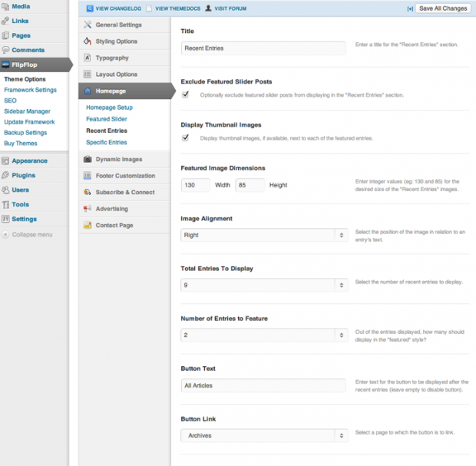476x466 pixels.
Task: Click the Title text field
Action: (263, 48)
